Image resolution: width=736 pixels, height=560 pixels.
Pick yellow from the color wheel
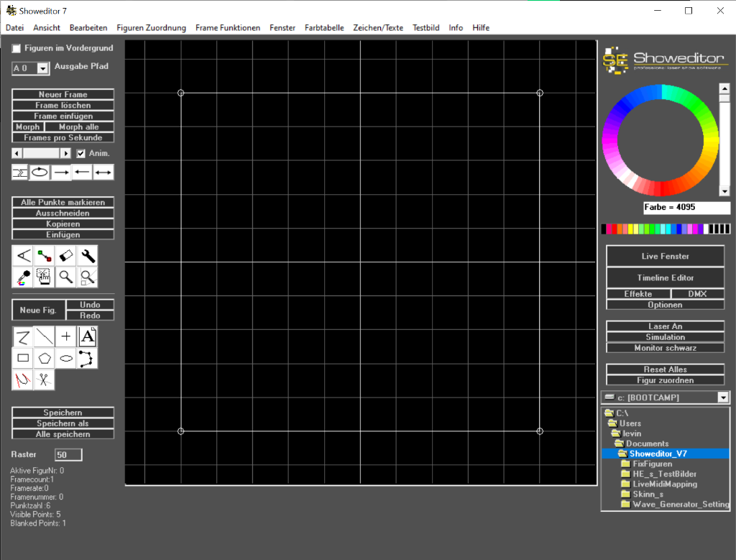click(x=711, y=141)
